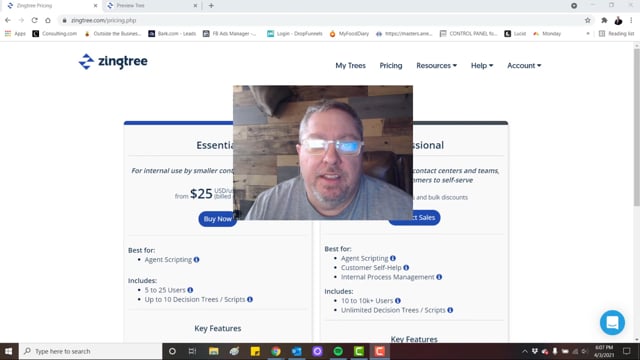
Task: Open the Monday bookmark
Action: [547, 34]
